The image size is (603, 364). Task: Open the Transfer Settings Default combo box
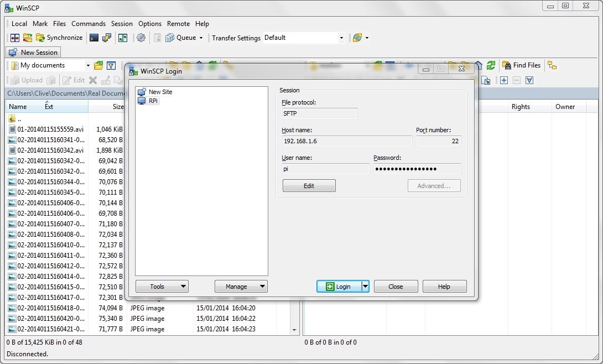304,38
